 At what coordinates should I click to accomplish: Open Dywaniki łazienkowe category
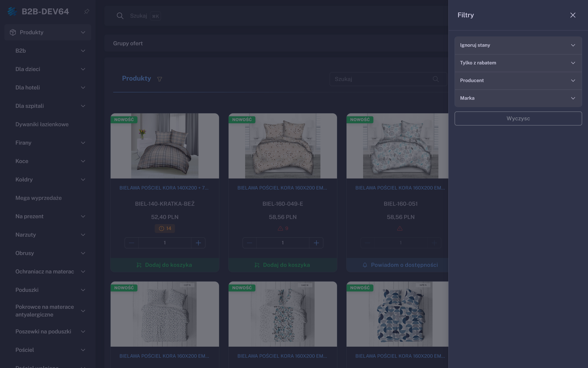(42, 124)
